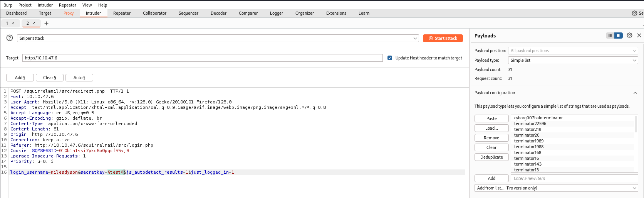Switch to the Collaborator tab
Viewport: 644px width, 198px height.
[154, 13]
